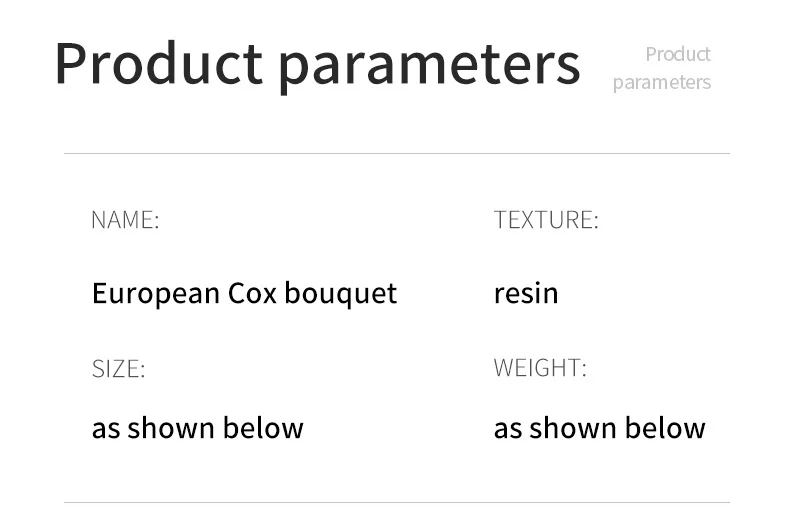Click the "resin" texture value
790x523 pixels.
click(526, 293)
